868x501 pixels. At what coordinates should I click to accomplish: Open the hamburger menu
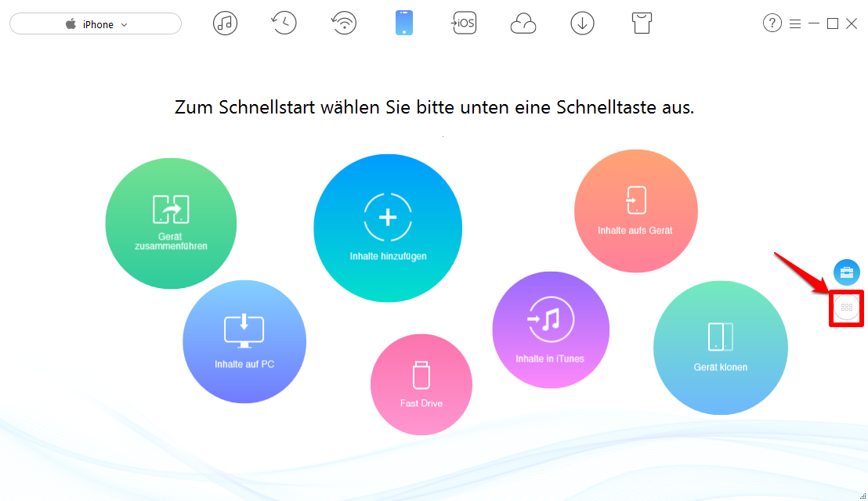pos(794,23)
